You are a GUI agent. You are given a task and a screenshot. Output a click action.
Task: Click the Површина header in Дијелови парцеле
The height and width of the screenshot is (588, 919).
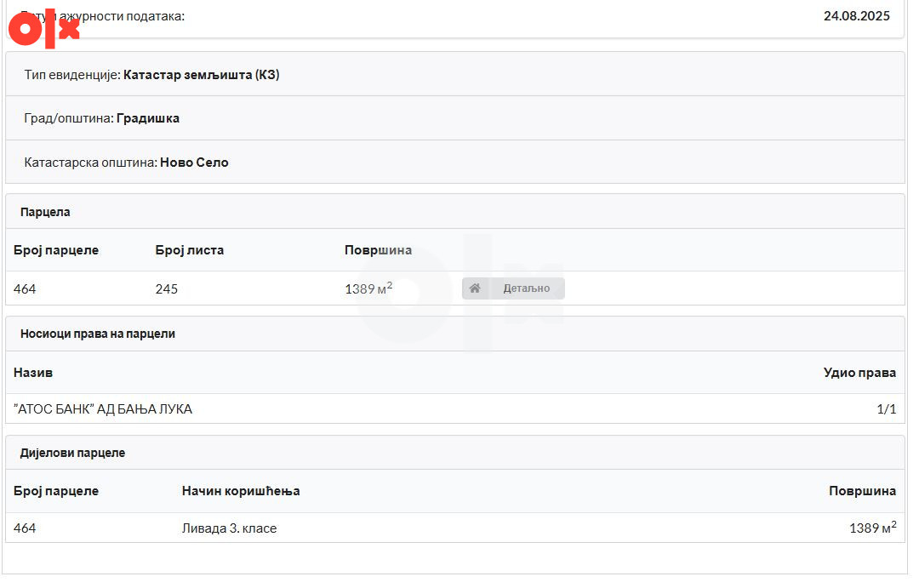point(862,491)
